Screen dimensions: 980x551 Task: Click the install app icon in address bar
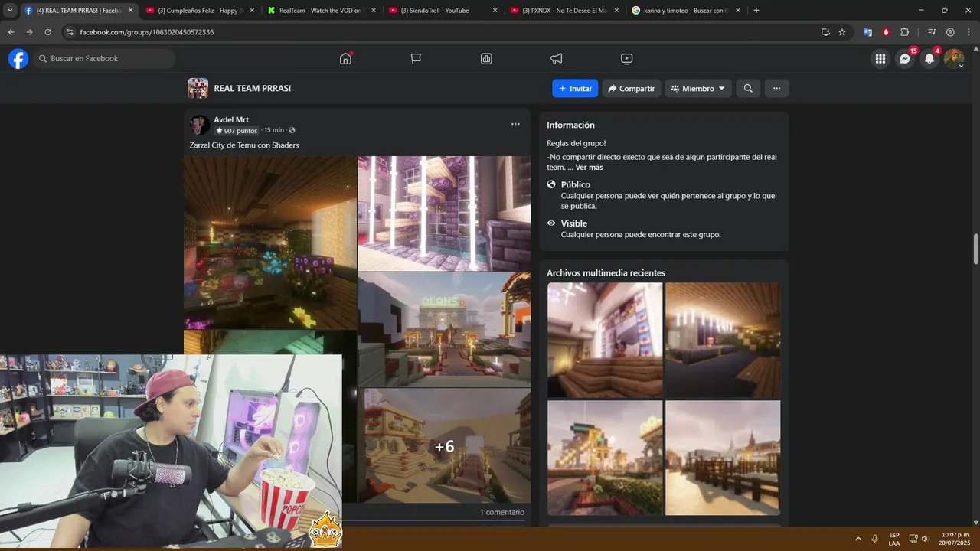[x=825, y=32]
